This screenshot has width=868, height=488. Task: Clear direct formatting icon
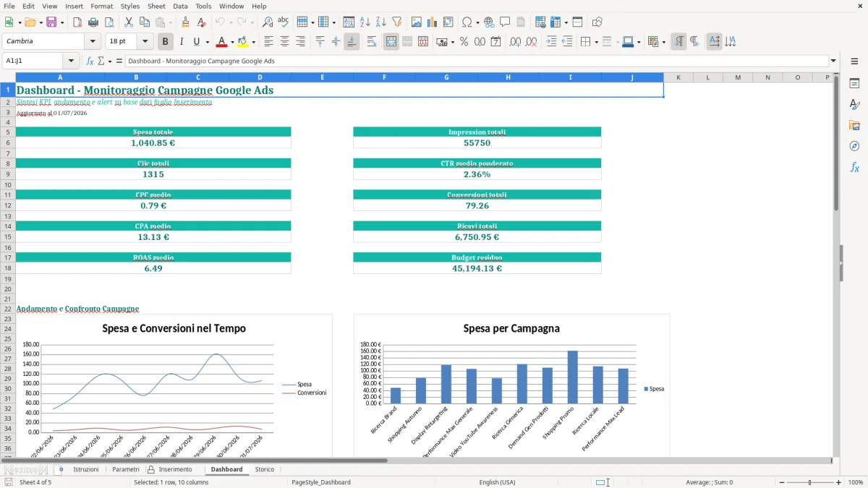201,22
